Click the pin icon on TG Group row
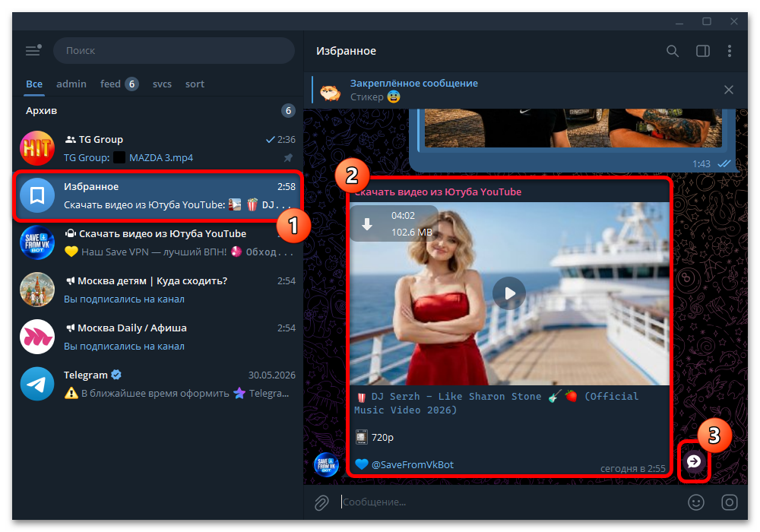Screen dimensions: 760x532 (288, 157)
